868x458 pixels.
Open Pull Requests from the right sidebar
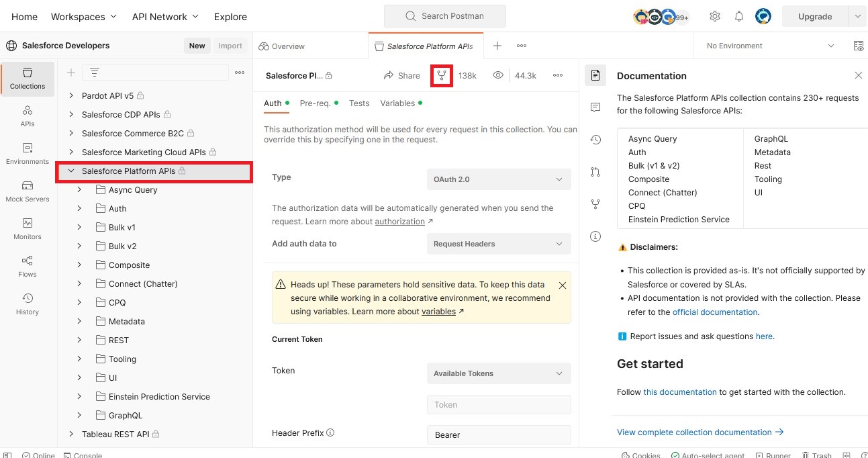[x=595, y=171]
